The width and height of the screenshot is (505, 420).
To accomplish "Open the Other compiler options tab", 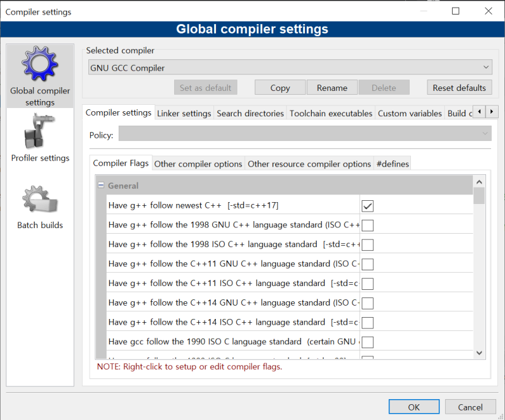I will 198,164.
